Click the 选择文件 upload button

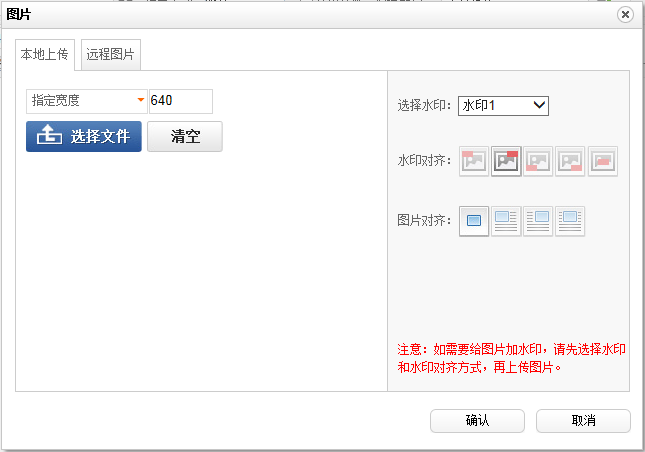tap(84, 137)
